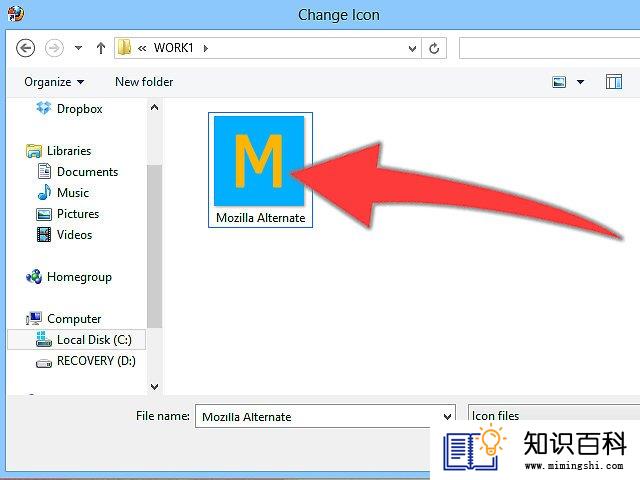Open the File name dropdown arrow
Screen dimensions: 640x480
click(447, 417)
